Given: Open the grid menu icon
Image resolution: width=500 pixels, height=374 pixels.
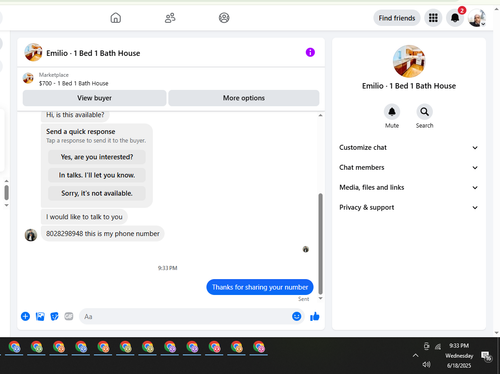Looking at the screenshot, I should pyautogui.click(x=433, y=18).
